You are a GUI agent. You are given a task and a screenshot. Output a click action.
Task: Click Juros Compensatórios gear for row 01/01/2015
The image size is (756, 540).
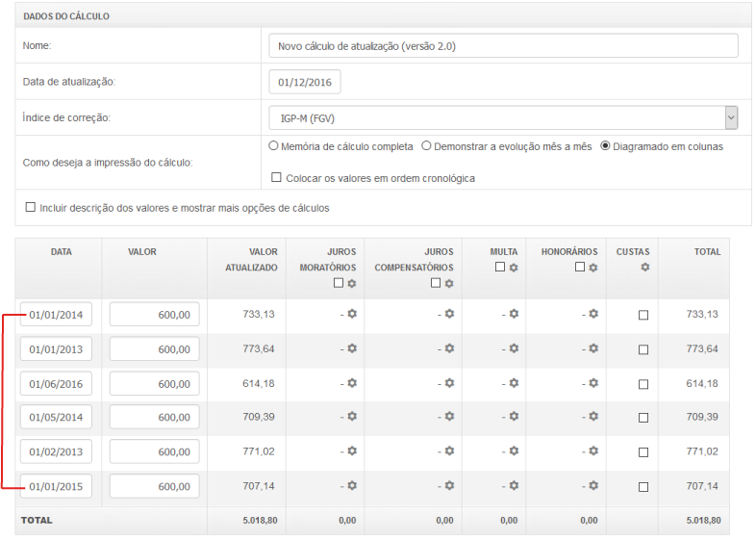(449, 485)
